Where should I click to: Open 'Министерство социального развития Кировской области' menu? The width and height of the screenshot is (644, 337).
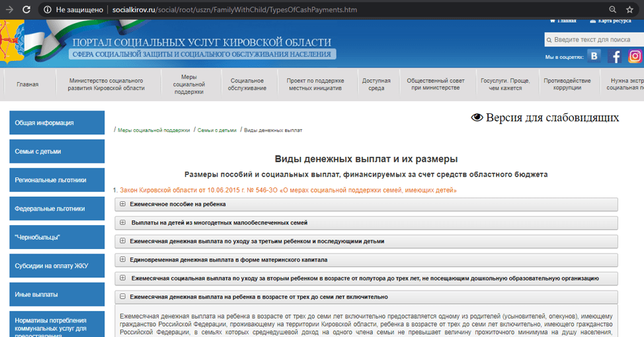[x=106, y=84]
